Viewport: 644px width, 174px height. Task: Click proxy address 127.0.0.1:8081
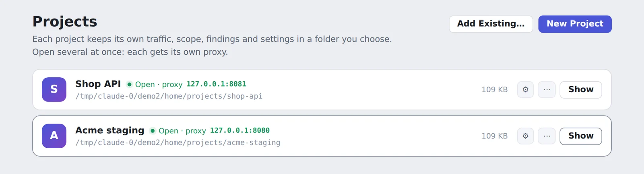click(x=216, y=84)
